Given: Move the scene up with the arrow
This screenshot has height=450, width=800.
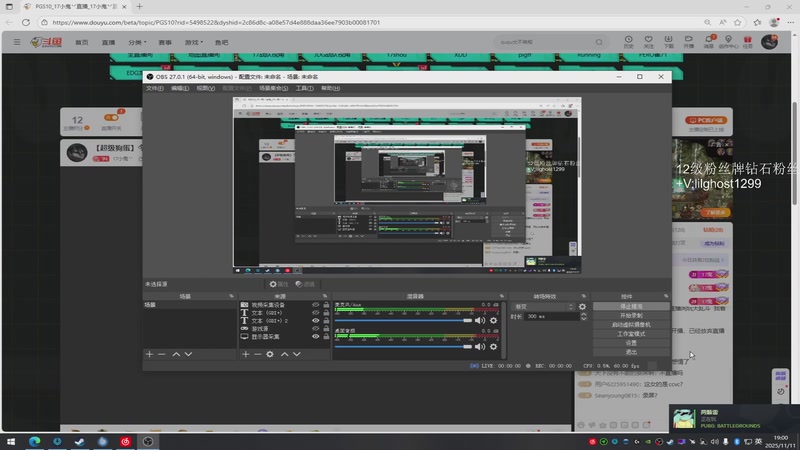Looking at the screenshot, I should pyautogui.click(x=176, y=354).
